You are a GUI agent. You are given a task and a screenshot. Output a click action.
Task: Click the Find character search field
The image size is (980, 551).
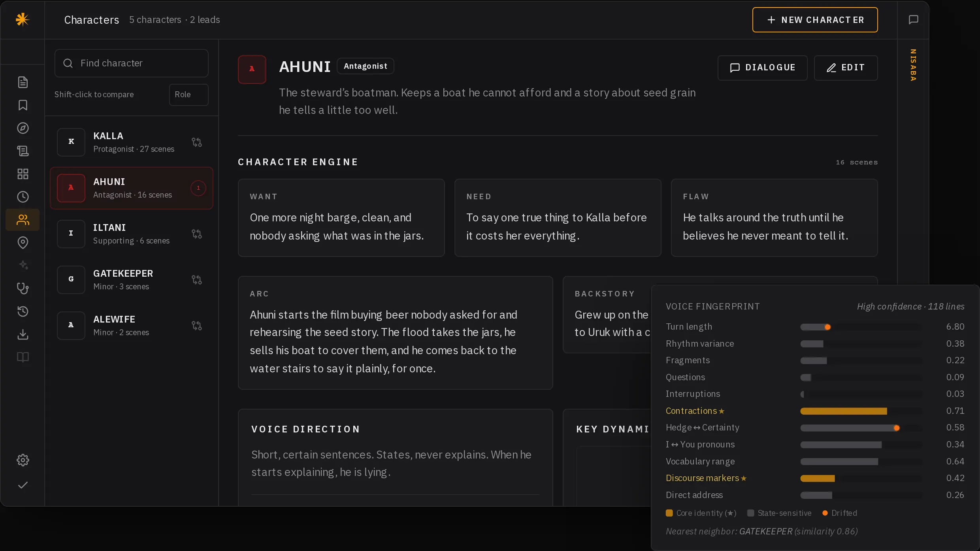(131, 63)
